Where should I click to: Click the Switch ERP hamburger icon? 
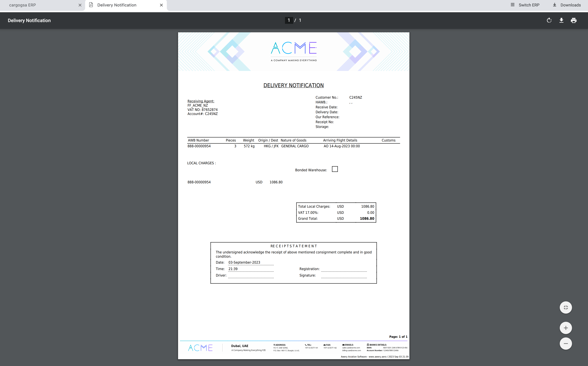512,5
